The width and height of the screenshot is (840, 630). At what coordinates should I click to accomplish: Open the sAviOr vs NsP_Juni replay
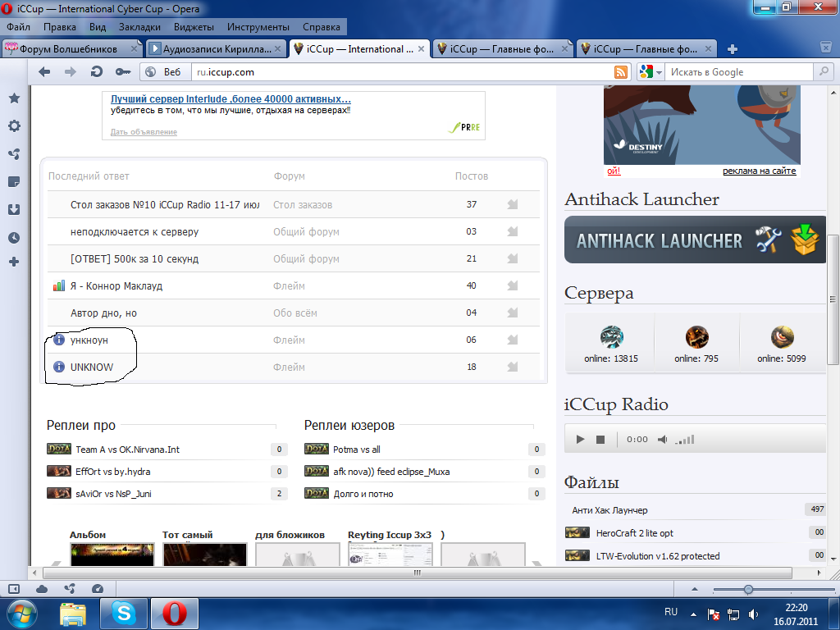(x=113, y=494)
